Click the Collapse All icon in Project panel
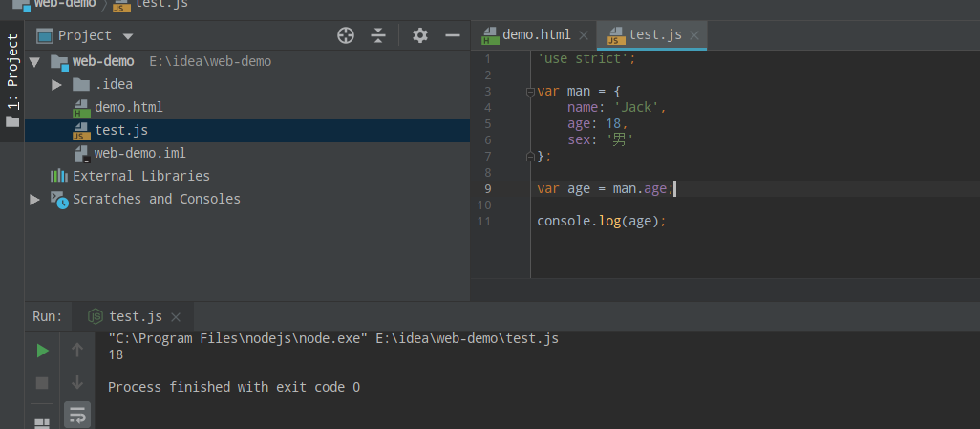980x429 pixels. coord(378,35)
